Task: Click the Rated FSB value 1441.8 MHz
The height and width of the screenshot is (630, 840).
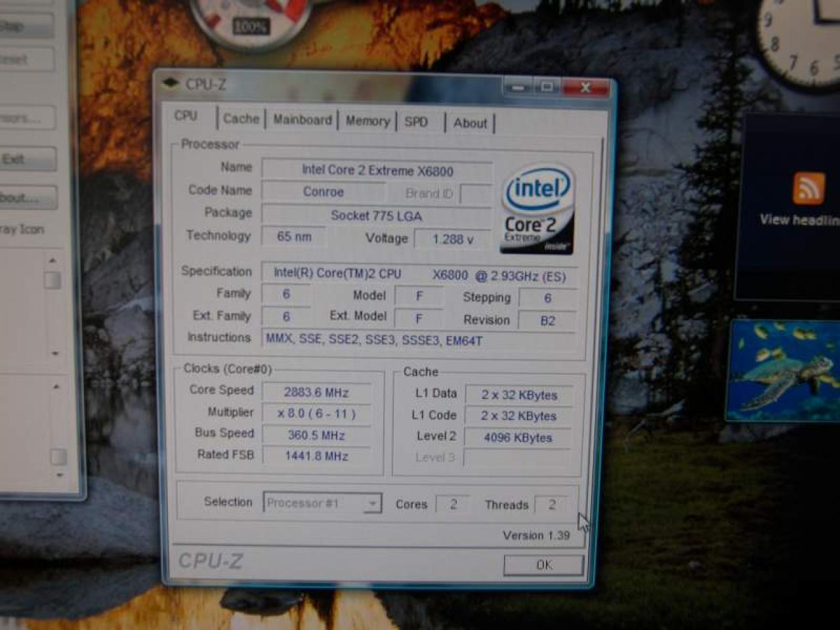Action: (316, 455)
